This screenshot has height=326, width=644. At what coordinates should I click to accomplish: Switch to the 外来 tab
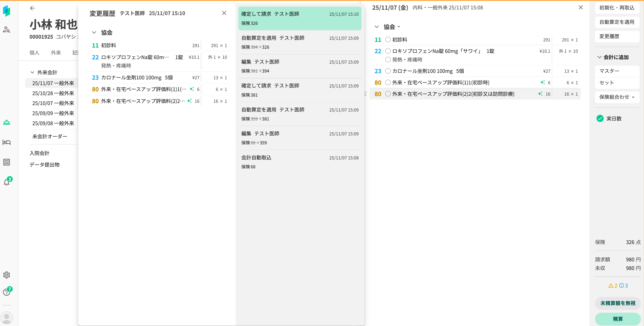(56, 53)
